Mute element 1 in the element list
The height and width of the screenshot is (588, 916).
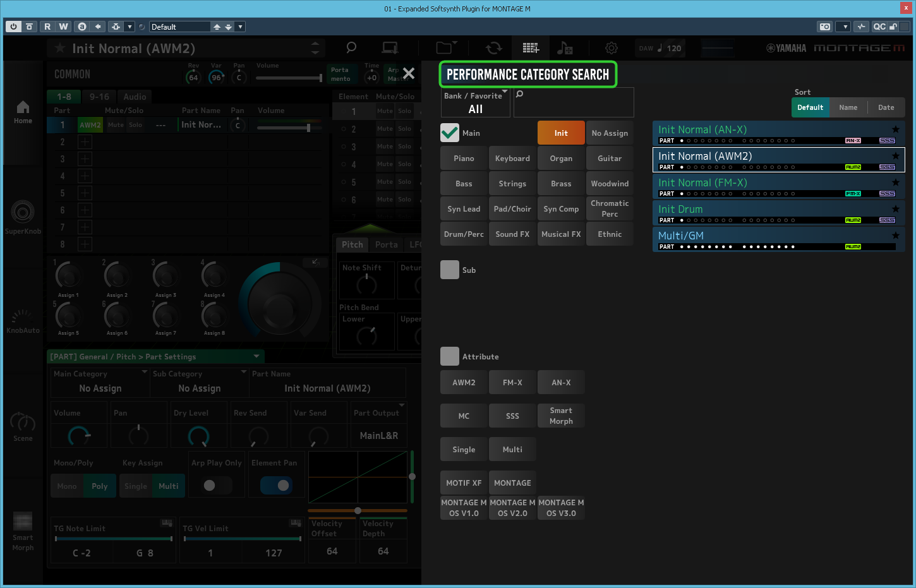click(x=385, y=111)
